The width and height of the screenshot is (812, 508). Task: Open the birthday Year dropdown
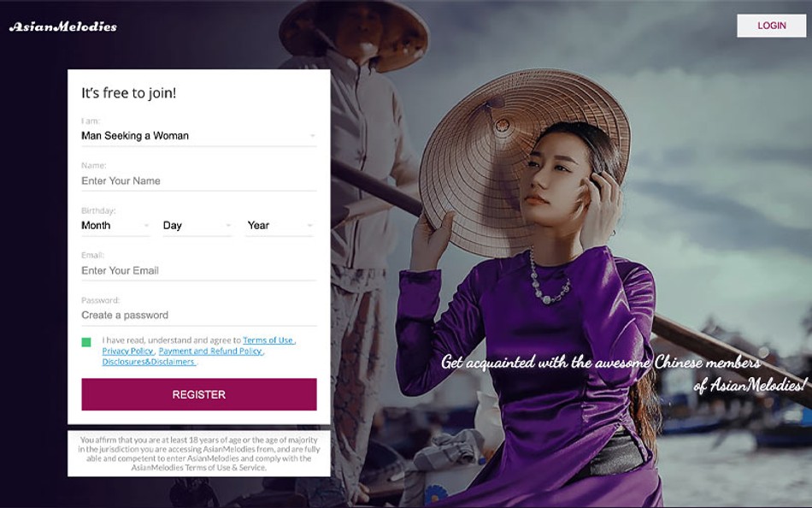pyautogui.click(x=279, y=226)
